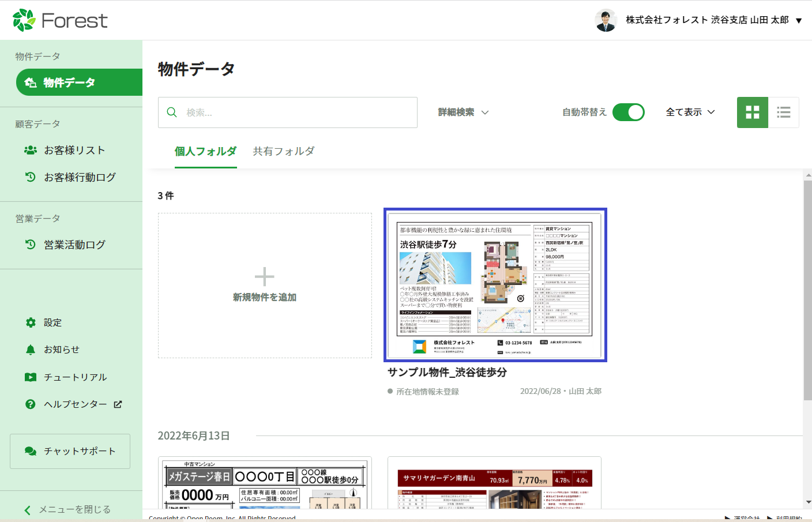Expand the 詳細検索 advanced search

click(463, 112)
